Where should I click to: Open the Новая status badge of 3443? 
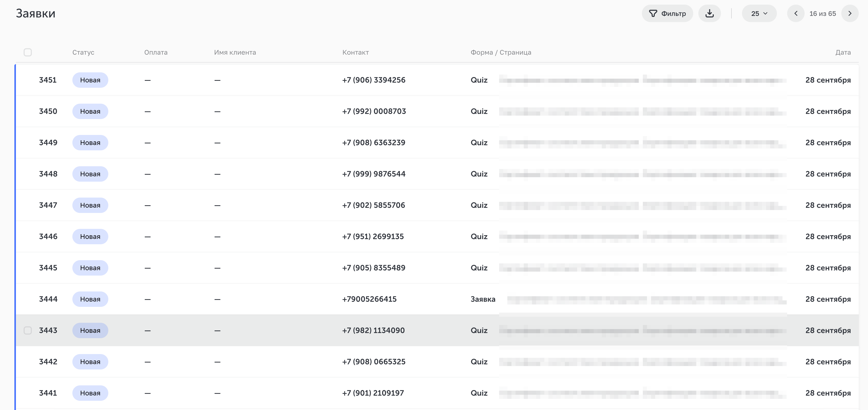point(90,330)
